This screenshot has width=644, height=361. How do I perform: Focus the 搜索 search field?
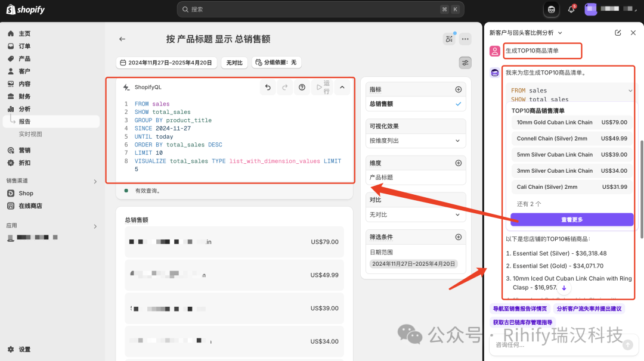[320, 10]
